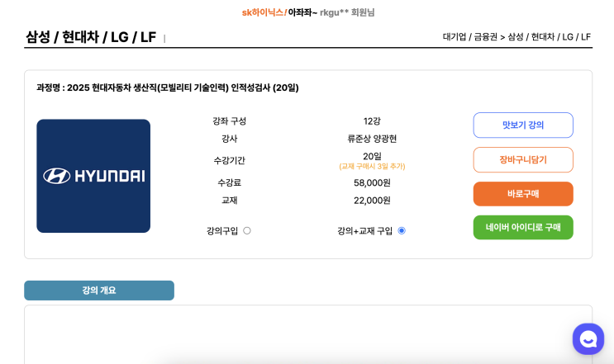
Task: Click the 맛보기 강의 button
Action: [523, 125]
